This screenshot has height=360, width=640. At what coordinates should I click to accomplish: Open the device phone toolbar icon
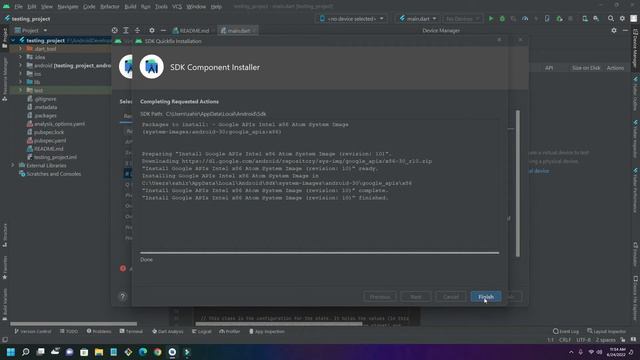[547, 19]
